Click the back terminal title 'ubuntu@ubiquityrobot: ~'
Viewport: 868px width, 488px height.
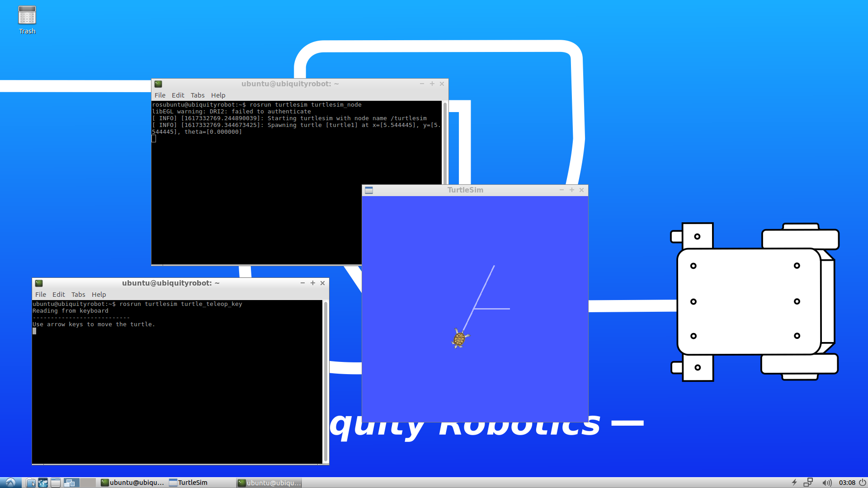[290, 84]
